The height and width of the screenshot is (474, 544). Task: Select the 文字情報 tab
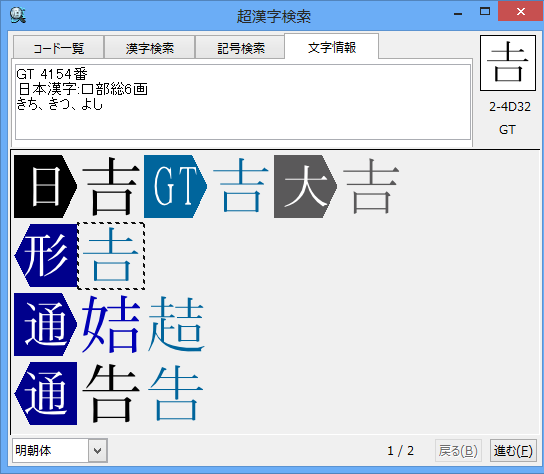pyautogui.click(x=331, y=47)
